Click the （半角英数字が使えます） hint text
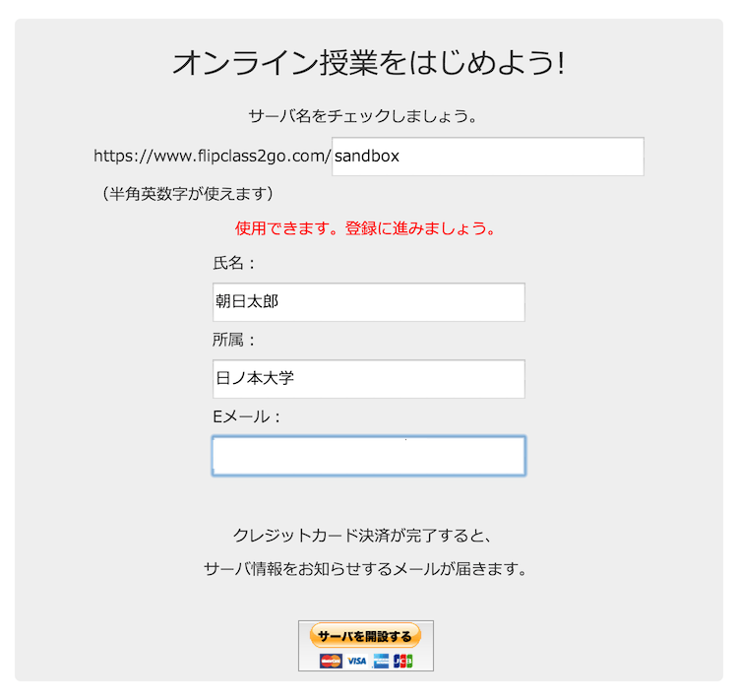 (x=187, y=194)
